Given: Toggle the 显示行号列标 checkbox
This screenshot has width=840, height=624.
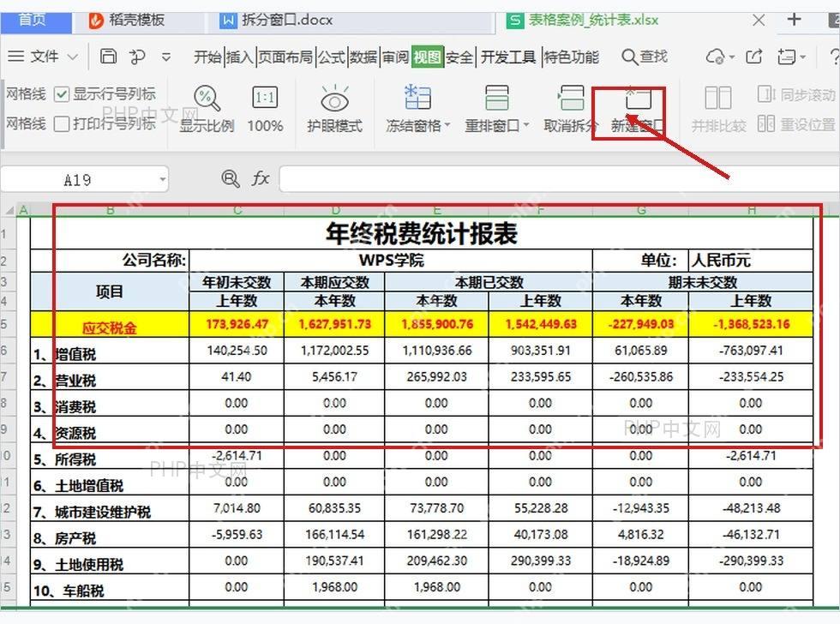Looking at the screenshot, I should (62, 95).
